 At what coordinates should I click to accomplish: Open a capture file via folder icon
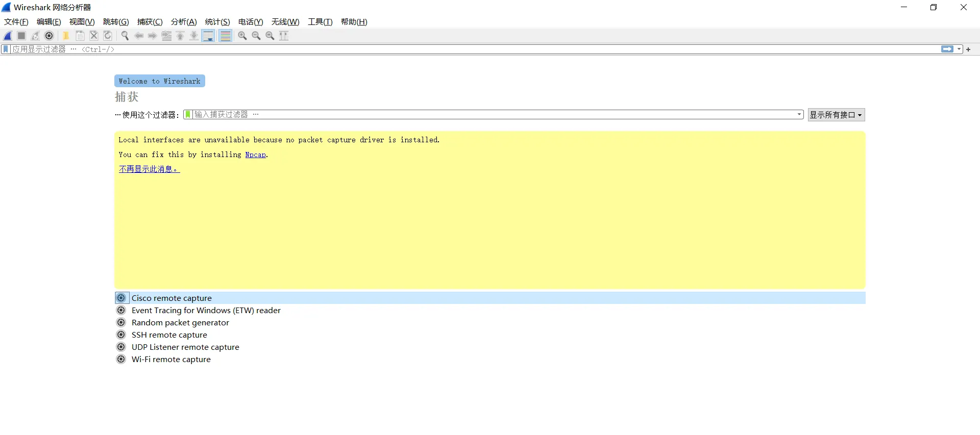(x=66, y=36)
